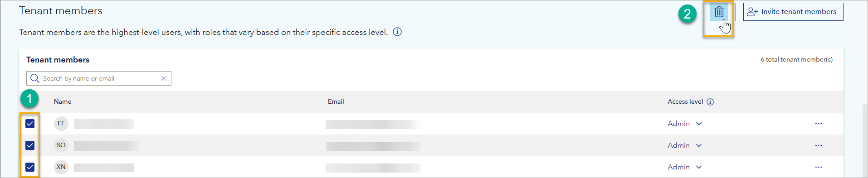868x178 pixels.
Task: Click the Name column header
Action: [63, 102]
